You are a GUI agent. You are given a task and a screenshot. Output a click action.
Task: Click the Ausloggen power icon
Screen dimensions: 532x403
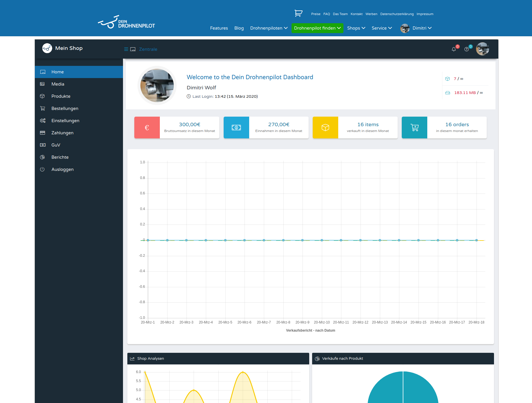[42, 169]
